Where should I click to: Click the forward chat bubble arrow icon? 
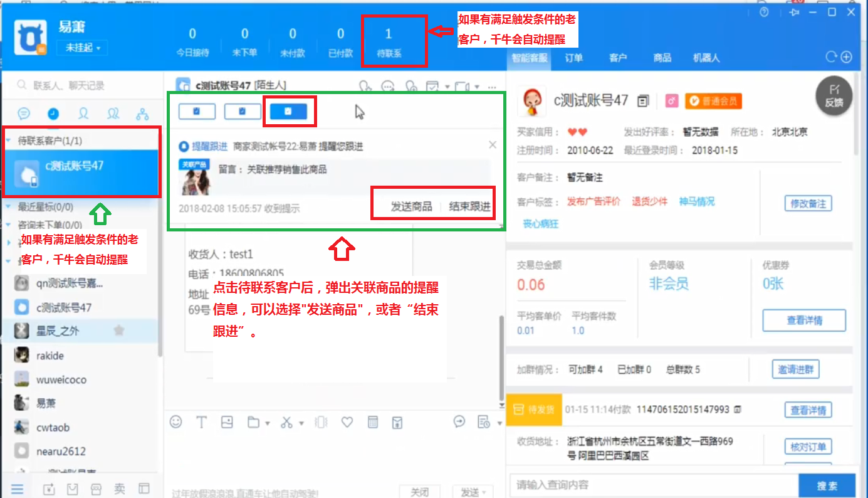pyautogui.click(x=459, y=421)
